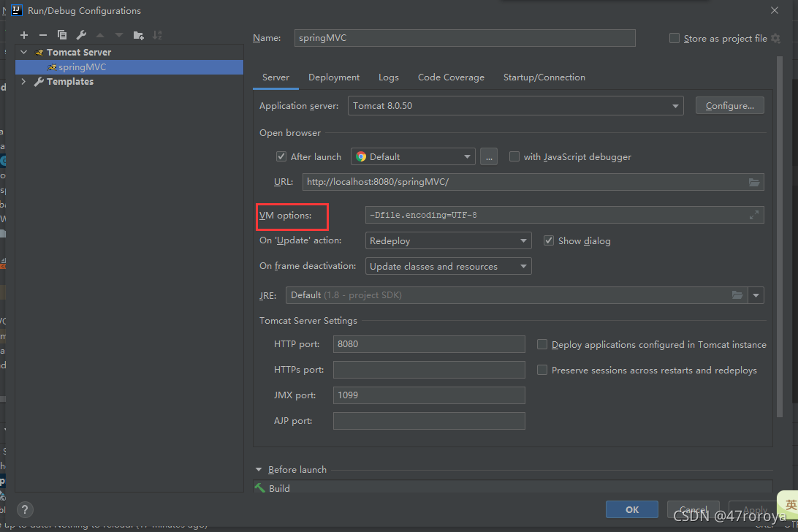Remove the selected configuration with minus icon
The width and height of the screenshot is (798, 532).
coord(42,35)
